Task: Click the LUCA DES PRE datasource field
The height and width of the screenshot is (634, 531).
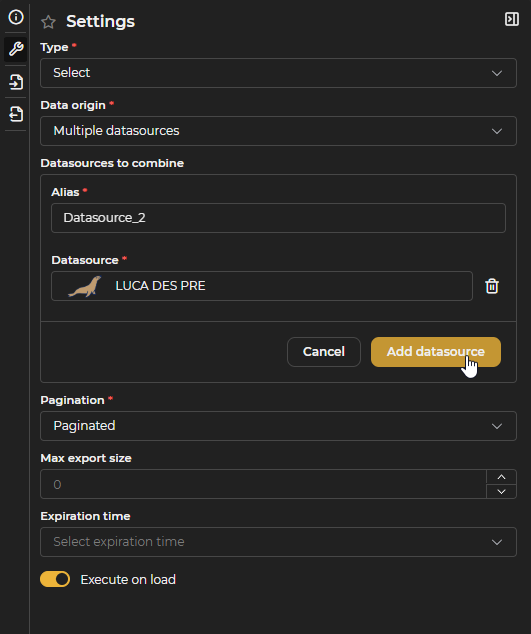Action: point(262,286)
